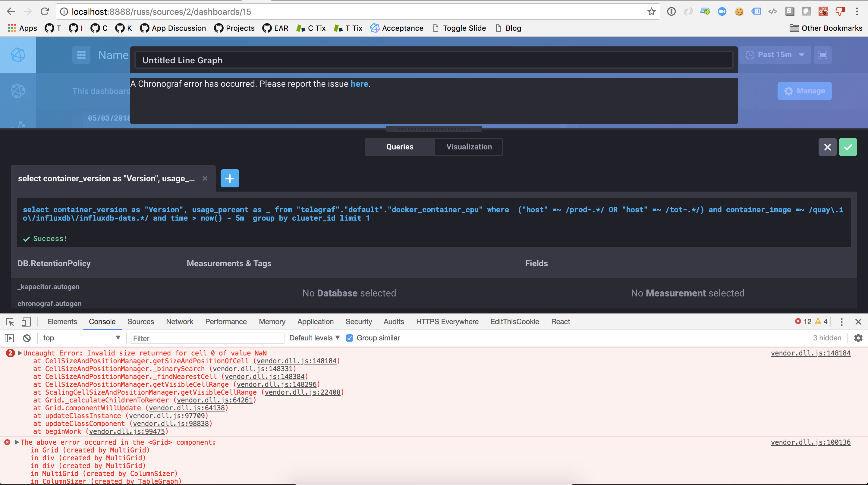The width and height of the screenshot is (868, 485).
Task: Add new query with plus button
Action: tap(230, 178)
